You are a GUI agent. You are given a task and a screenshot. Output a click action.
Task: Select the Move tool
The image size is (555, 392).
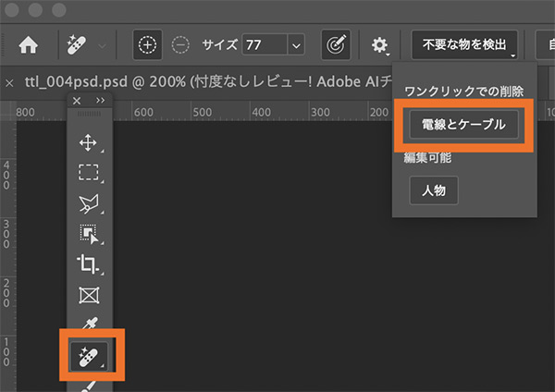coord(89,143)
